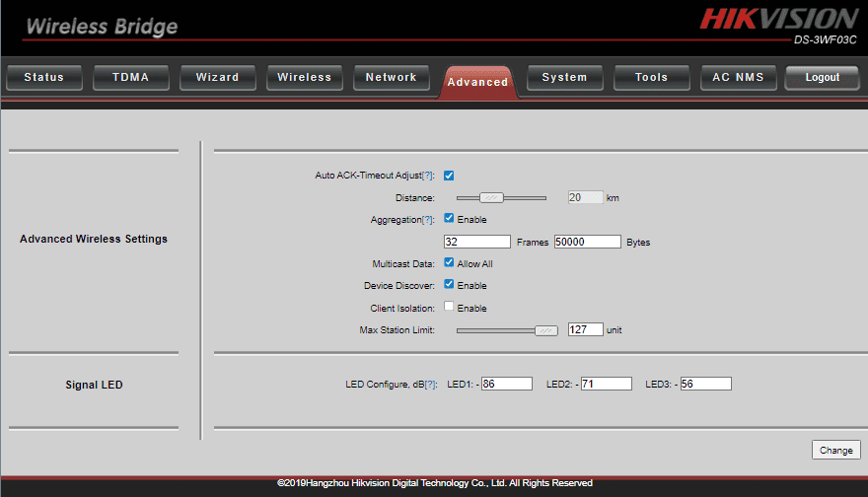Go to the Wireless tab
Image resolution: width=868 pixels, height=497 pixels.
tap(304, 77)
